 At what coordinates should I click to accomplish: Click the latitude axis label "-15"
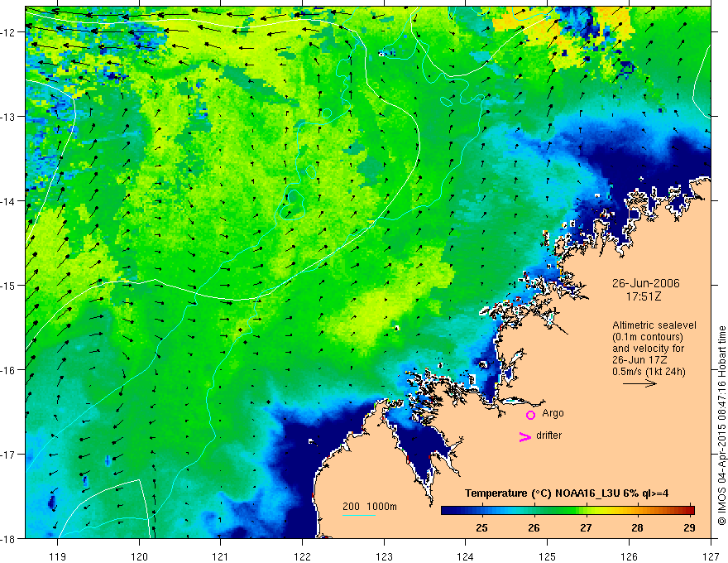pyautogui.click(x=8, y=285)
